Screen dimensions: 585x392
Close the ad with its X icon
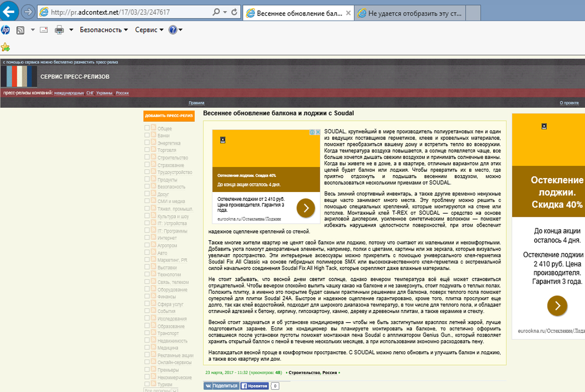coord(318,132)
